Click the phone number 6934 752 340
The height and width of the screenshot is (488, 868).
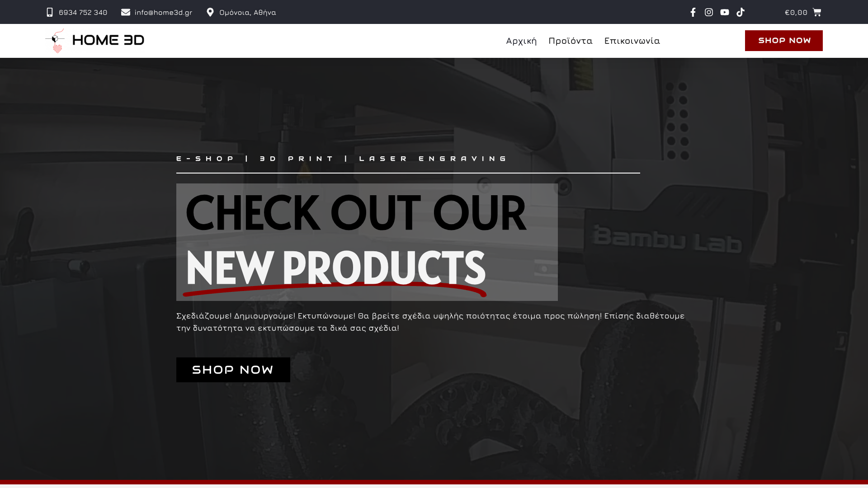[83, 12]
